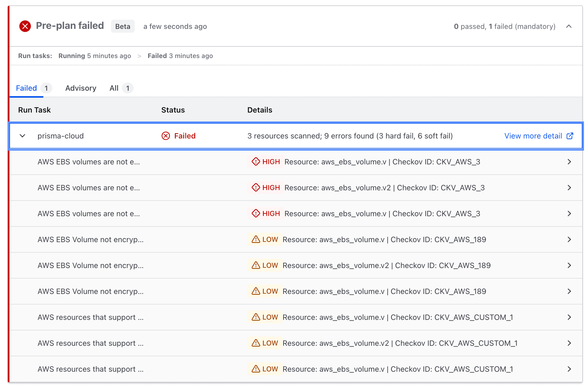588x386 pixels.
Task: Collapse the Pre-plan failed section
Action: [x=569, y=26]
